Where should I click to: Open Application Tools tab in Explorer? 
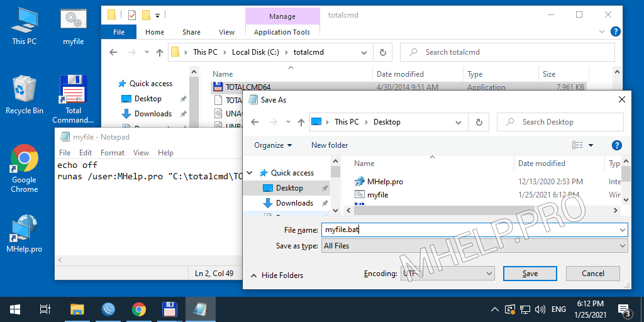[x=282, y=31]
